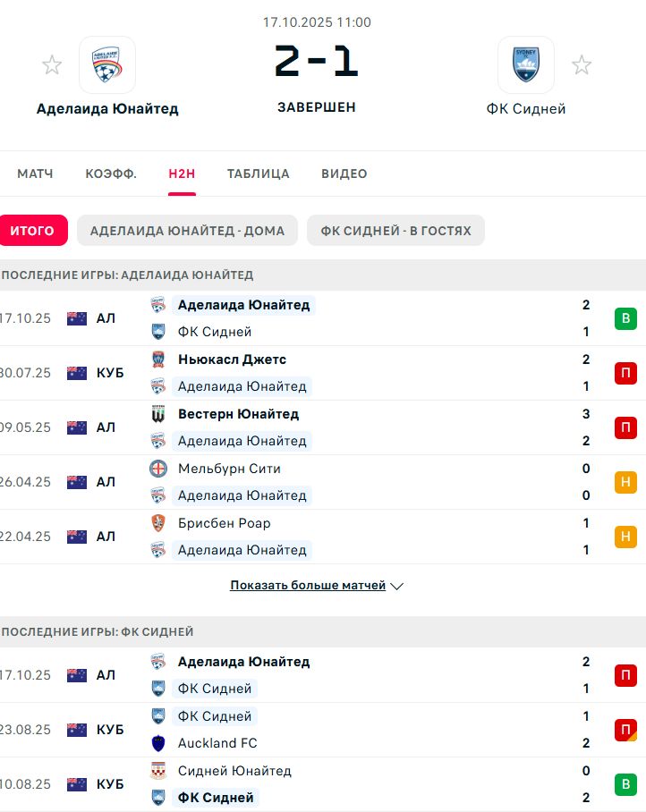Screen dimensions: 646x812
Task: Click the КУБ label in the 30.07.25 row
Action: pos(110,373)
